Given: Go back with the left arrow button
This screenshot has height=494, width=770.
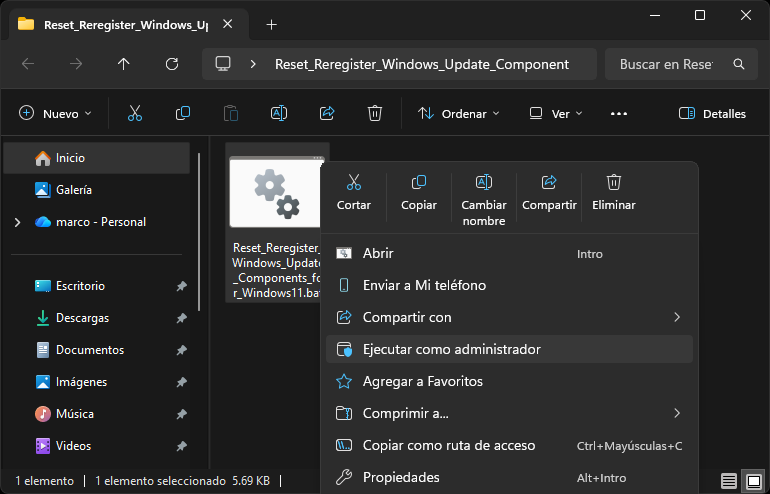Looking at the screenshot, I should pos(28,64).
